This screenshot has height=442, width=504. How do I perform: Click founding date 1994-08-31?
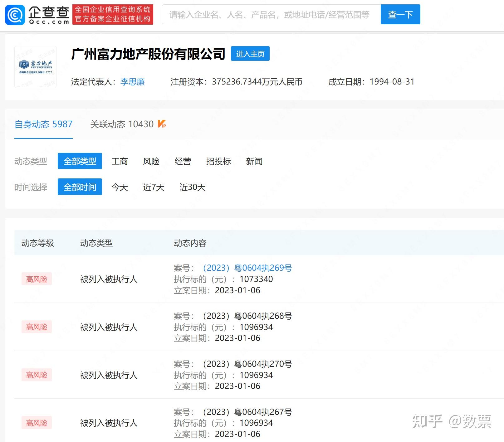[392, 82]
